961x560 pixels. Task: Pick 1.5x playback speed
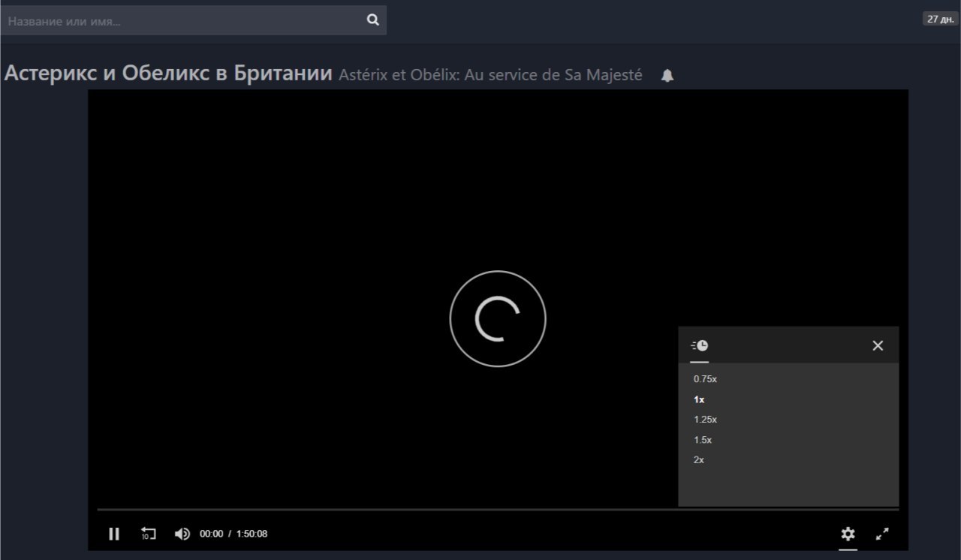pos(703,440)
